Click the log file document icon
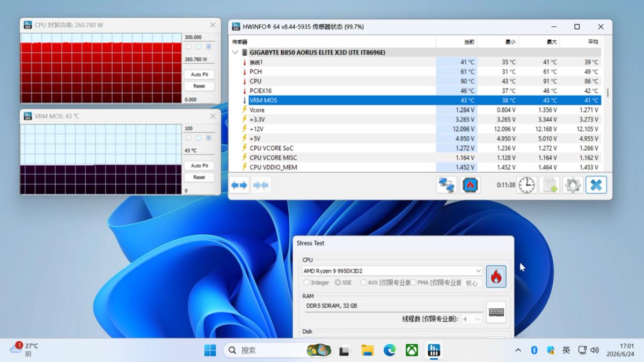 click(550, 185)
